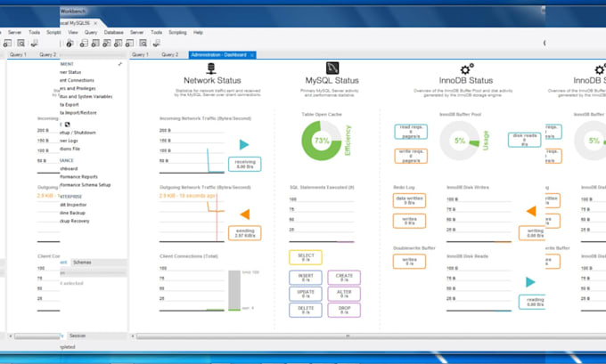Click the UPDATE statements counter box

tap(306, 294)
